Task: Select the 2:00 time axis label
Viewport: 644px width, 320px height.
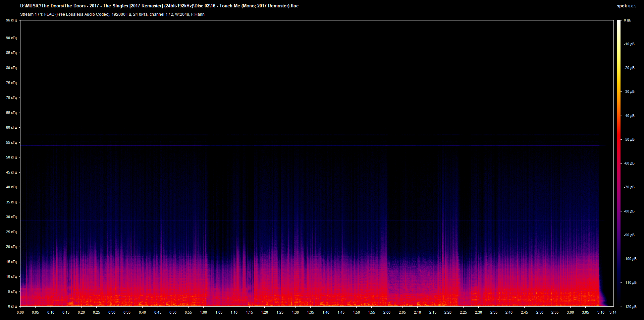Action: click(x=387, y=312)
